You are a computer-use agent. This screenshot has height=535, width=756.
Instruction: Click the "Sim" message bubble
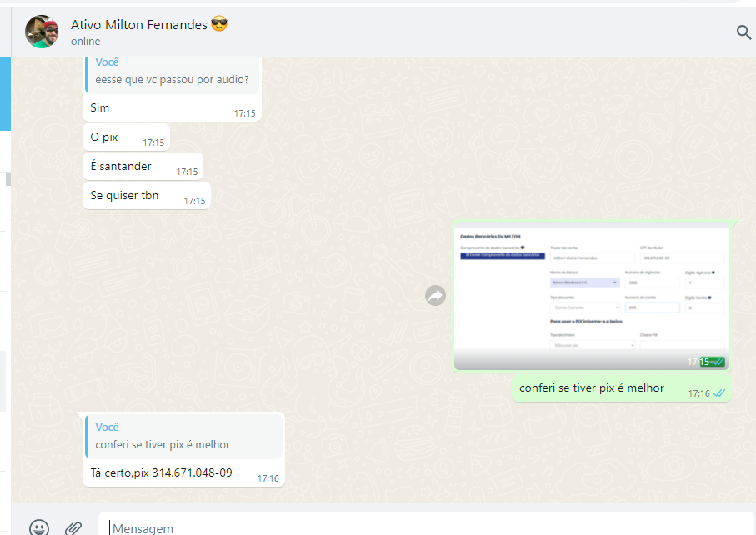click(100, 108)
